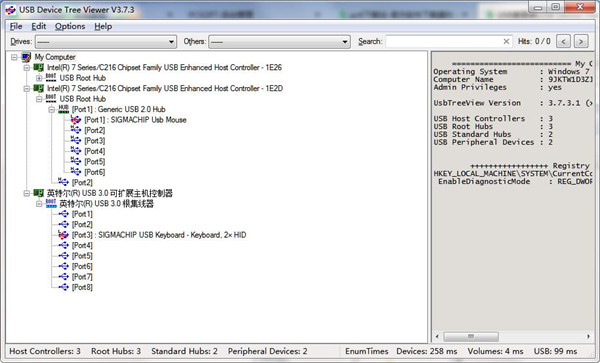The width and height of the screenshot is (600, 363).
Task: Open the Options menu
Action: click(70, 26)
